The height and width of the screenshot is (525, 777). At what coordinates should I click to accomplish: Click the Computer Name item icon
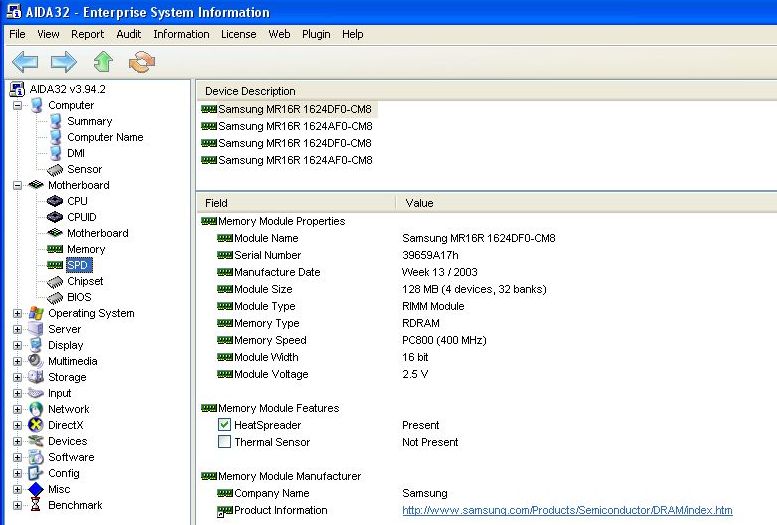click(x=56, y=137)
